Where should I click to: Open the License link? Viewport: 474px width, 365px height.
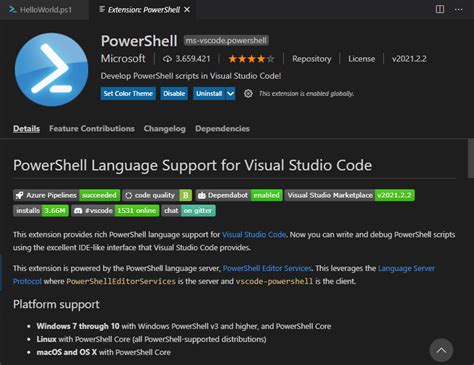coord(362,59)
